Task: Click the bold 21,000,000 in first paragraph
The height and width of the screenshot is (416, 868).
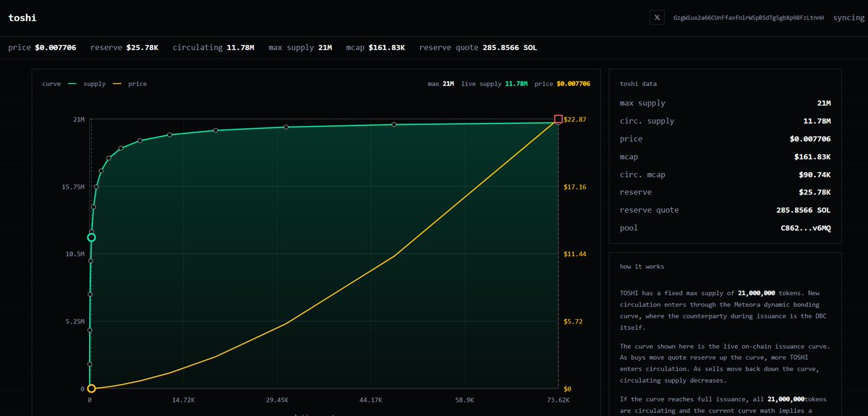Action: click(x=757, y=294)
